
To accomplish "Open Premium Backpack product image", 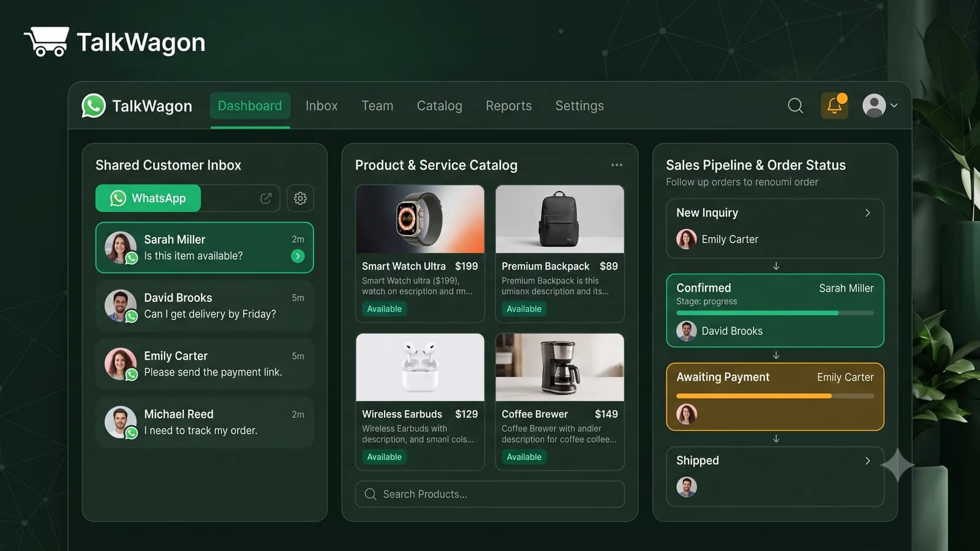I will pyautogui.click(x=560, y=219).
